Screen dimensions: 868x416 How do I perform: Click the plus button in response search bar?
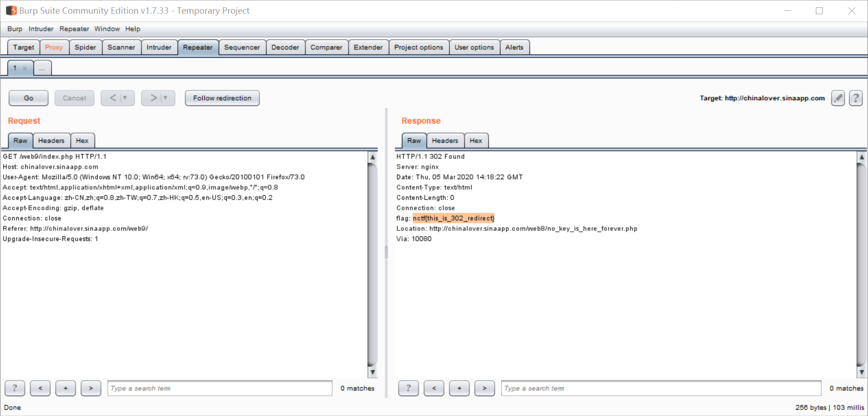tap(459, 388)
